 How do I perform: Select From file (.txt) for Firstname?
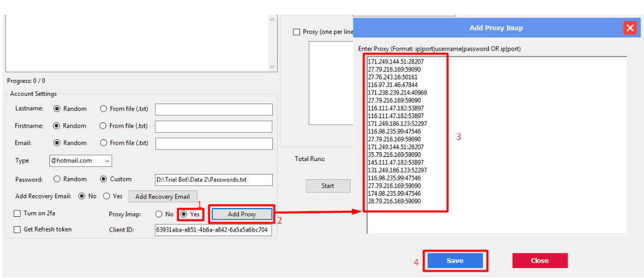click(x=104, y=126)
